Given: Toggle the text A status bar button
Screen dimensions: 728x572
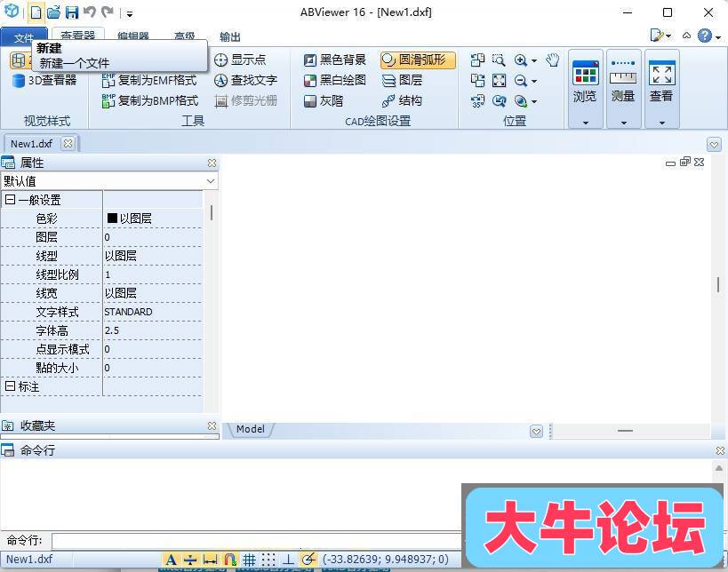Looking at the screenshot, I should 171,560.
